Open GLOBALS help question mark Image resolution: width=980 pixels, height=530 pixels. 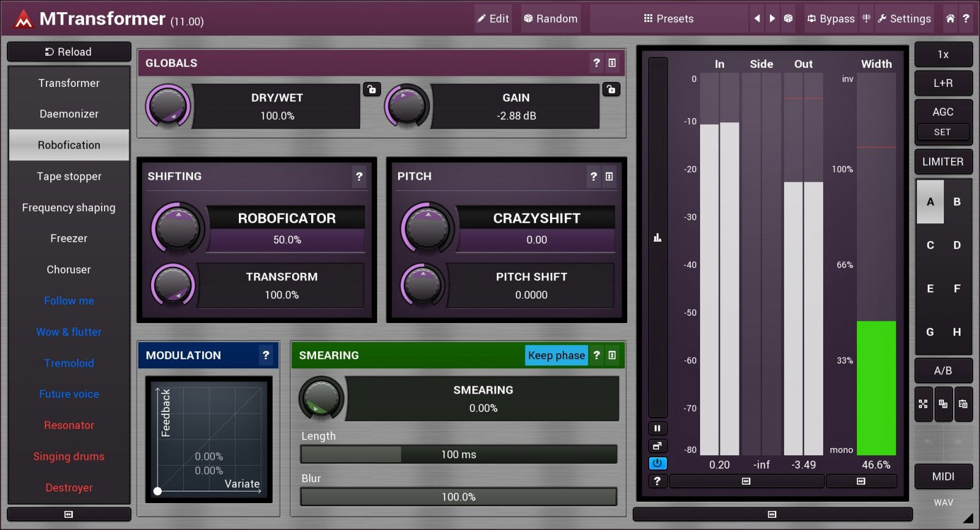(x=597, y=63)
